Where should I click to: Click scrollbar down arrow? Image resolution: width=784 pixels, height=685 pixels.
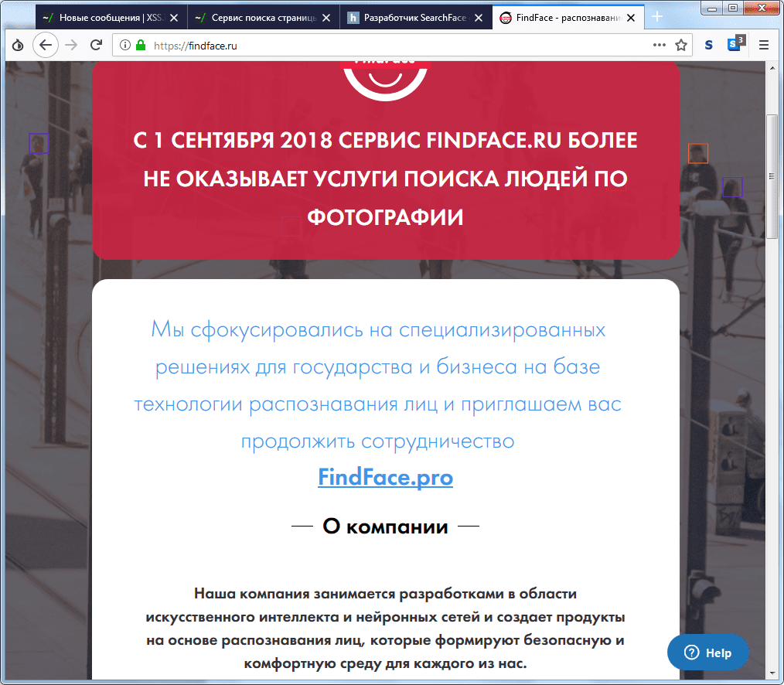[x=772, y=674]
